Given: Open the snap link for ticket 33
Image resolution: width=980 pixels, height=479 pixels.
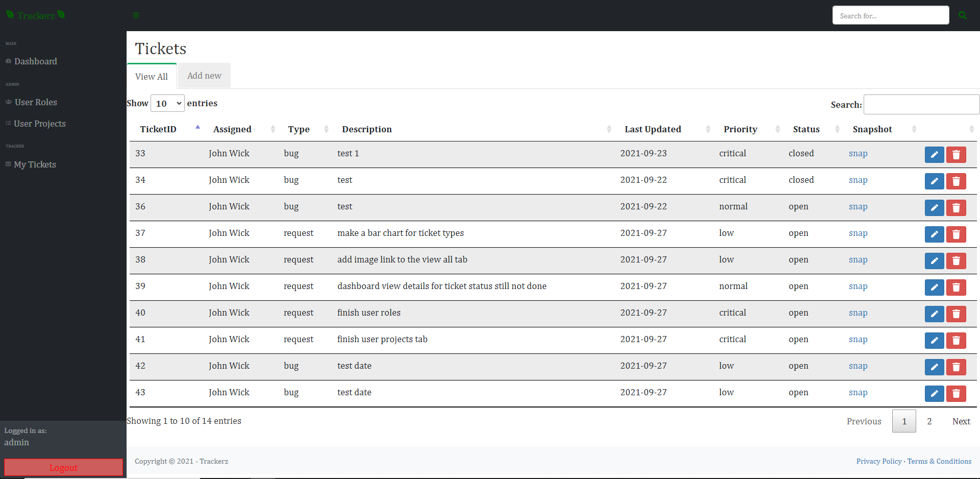Looking at the screenshot, I should tap(858, 153).
